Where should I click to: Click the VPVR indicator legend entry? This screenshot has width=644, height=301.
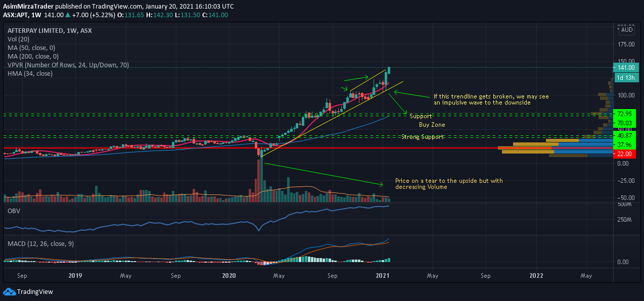point(68,65)
